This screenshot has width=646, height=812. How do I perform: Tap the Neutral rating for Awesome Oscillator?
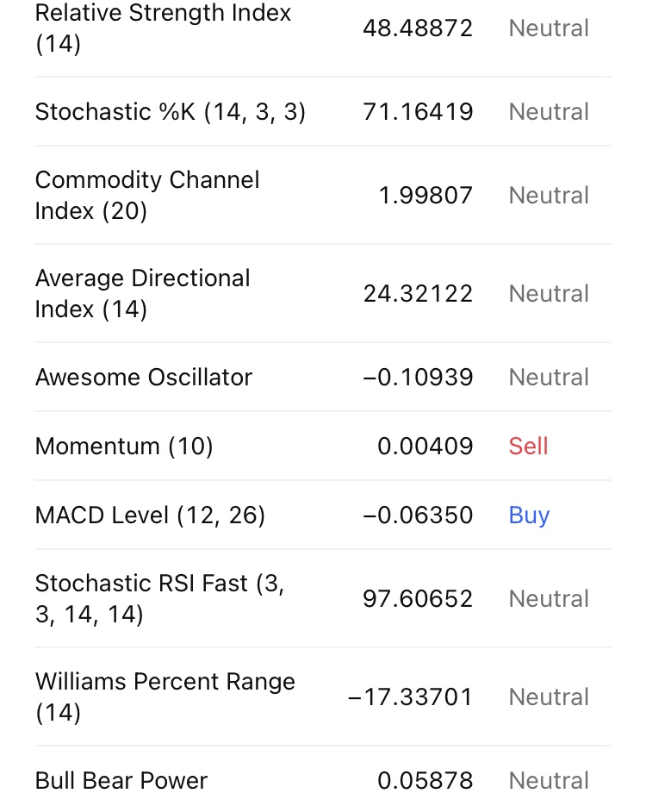[549, 377]
